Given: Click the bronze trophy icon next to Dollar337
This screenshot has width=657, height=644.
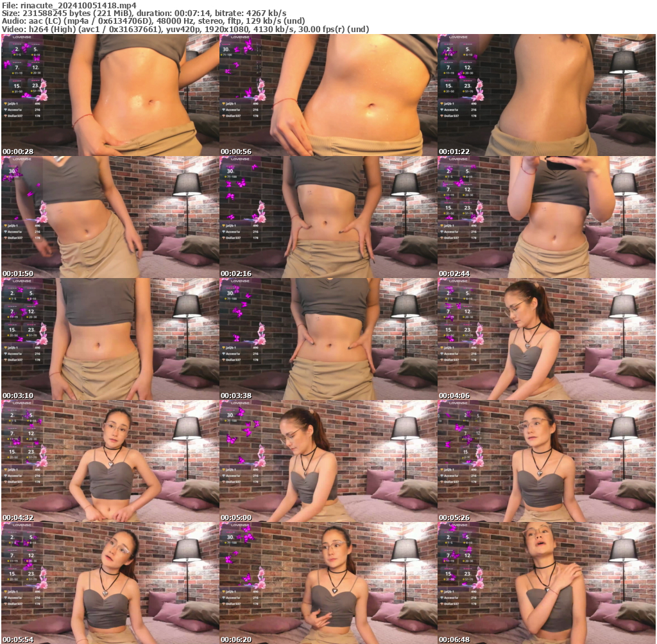Looking at the screenshot, I should click(x=5, y=116).
